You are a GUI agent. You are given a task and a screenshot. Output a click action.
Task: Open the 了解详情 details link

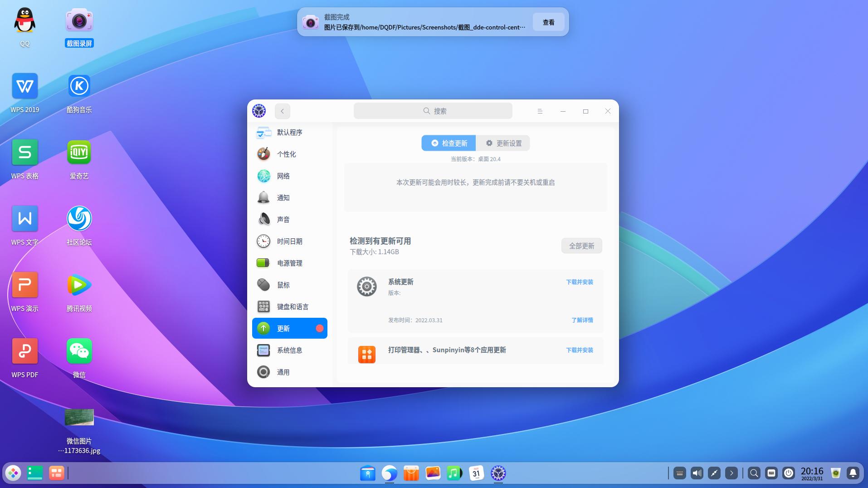coord(581,320)
